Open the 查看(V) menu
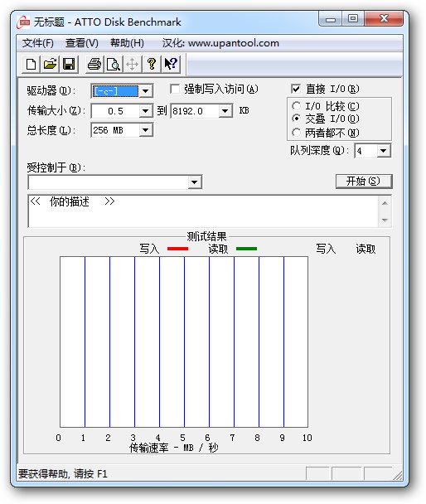The image size is (426, 504). tap(81, 43)
